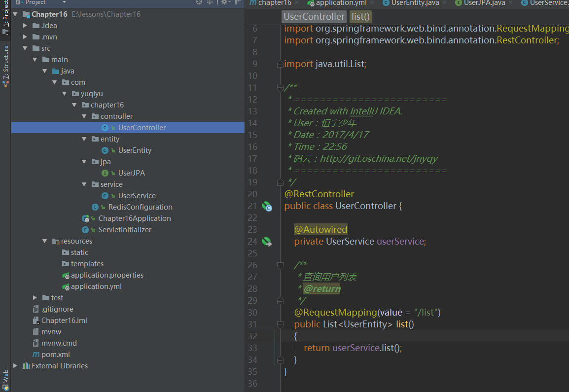The height and width of the screenshot is (392, 569).
Task: Select the UserJPA interface file
Action: (x=131, y=173)
